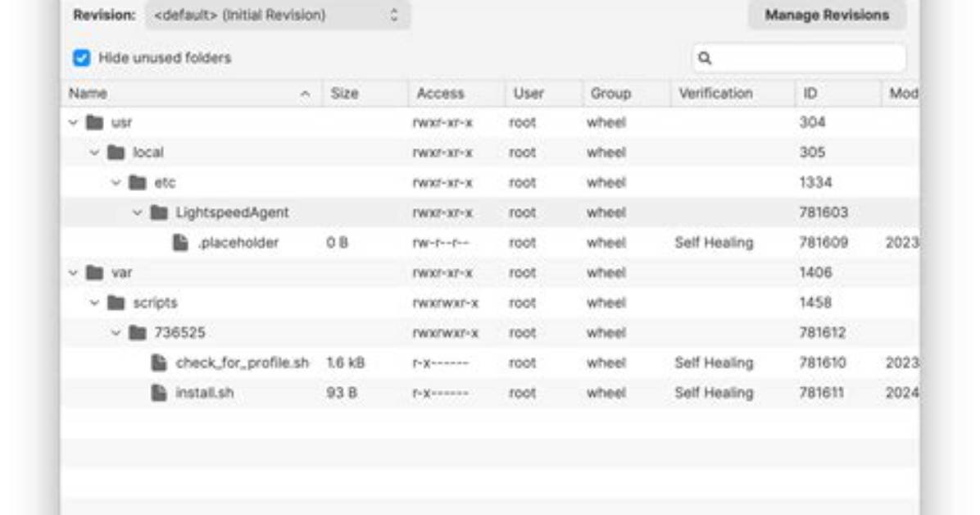Select the 736525 folder name
Image resolution: width=980 pixels, height=515 pixels.
(x=179, y=333)
